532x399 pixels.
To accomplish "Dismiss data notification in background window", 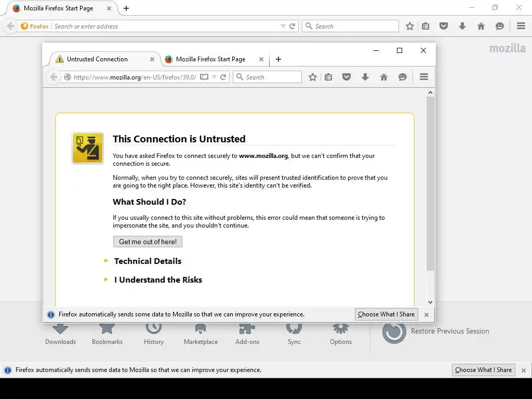I will [x=524, y=370].
